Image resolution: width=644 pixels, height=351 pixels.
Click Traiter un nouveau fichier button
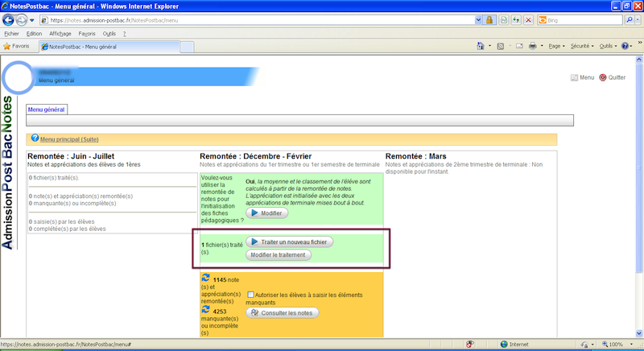(289, 242)
